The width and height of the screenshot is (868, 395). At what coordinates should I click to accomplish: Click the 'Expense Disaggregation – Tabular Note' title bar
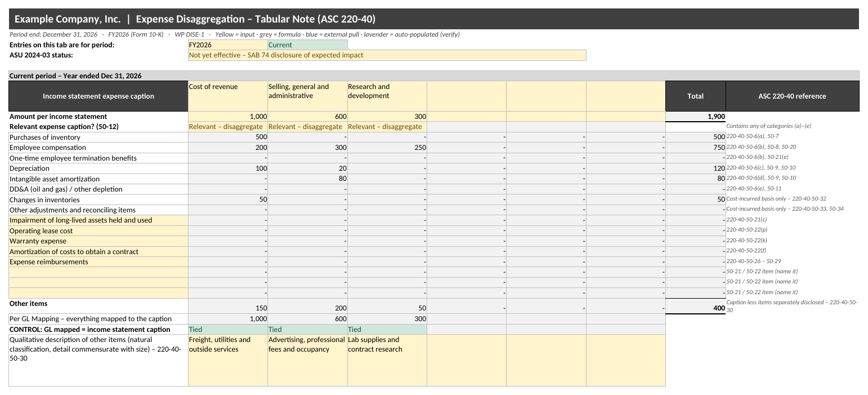tap(434, 19)
